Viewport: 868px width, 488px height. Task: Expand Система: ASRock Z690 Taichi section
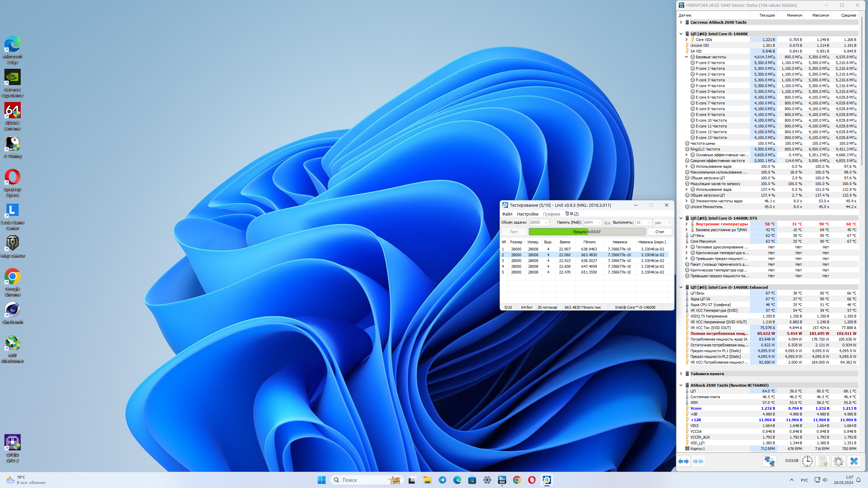click(x=681, y=22)
